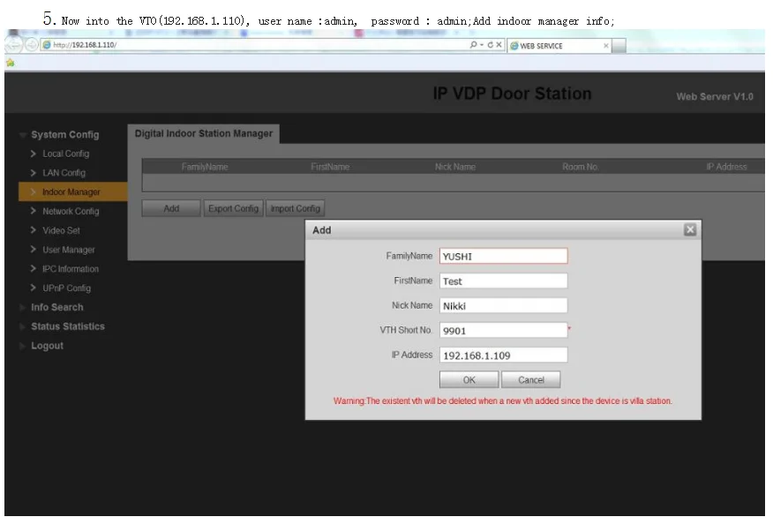Click the Nick Name field containing Nikki

pos(503,305)
